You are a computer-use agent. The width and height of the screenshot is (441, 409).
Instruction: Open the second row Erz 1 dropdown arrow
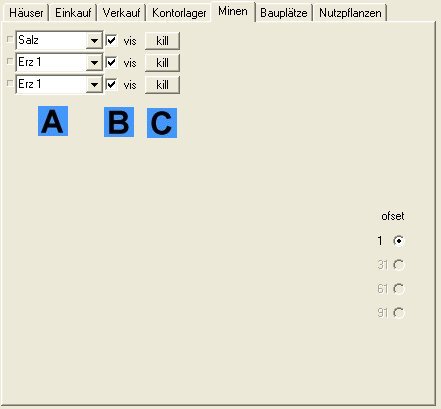click(x=94, y=63)
